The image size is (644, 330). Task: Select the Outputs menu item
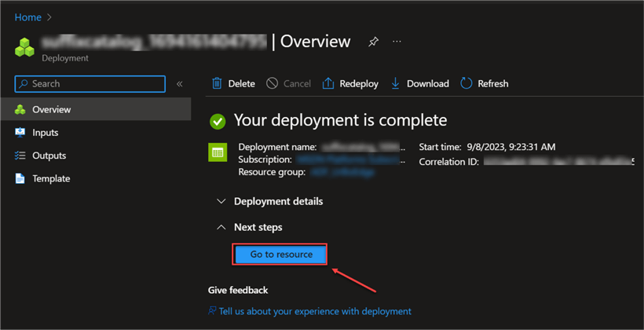49,156
